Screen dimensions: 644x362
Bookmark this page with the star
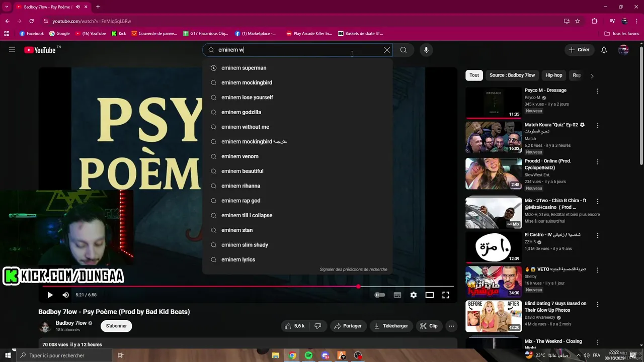click(x=578, y=21)
